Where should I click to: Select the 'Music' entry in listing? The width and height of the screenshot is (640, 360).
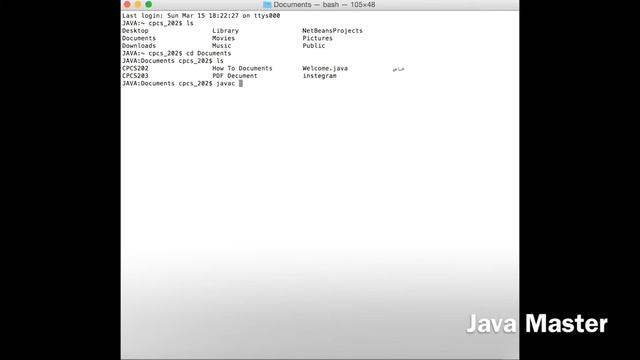pos(222,46)
